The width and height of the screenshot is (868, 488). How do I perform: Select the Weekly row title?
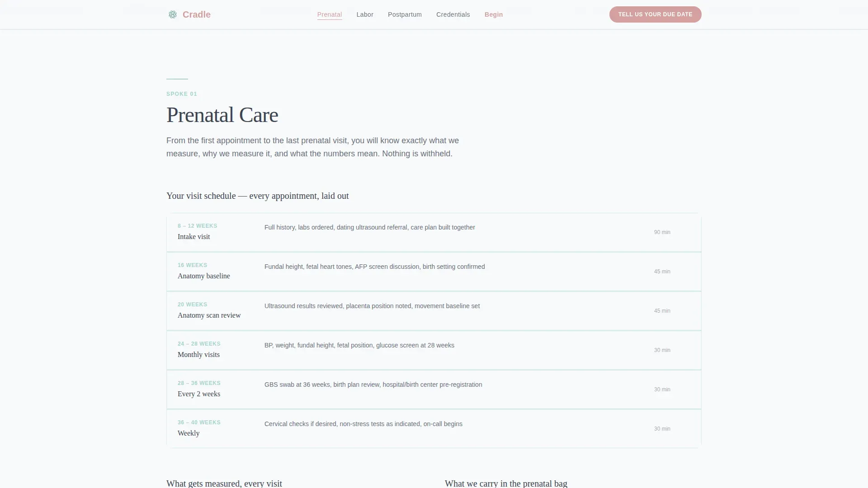[x=189, y=433]
